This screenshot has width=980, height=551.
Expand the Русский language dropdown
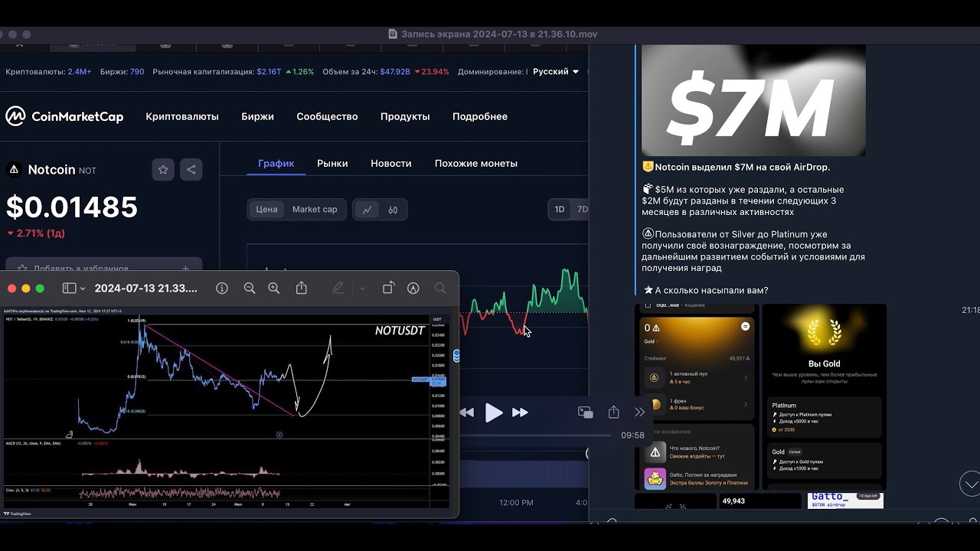coord(556,71)
